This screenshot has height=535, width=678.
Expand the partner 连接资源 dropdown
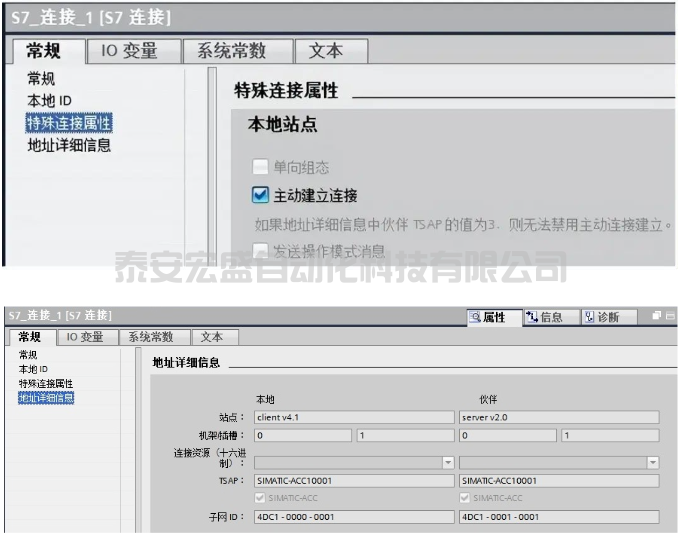[653, 462]
